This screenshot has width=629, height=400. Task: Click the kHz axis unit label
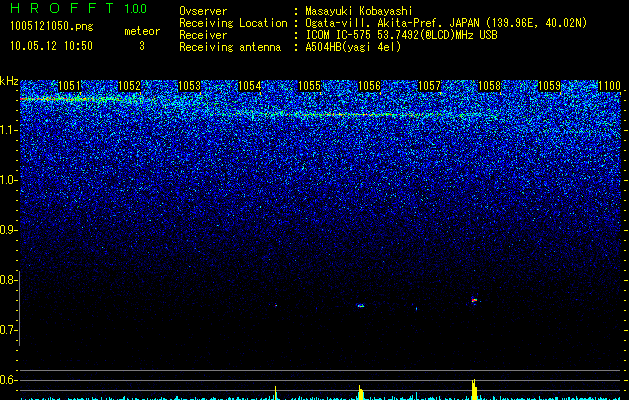tap(9, 81)
